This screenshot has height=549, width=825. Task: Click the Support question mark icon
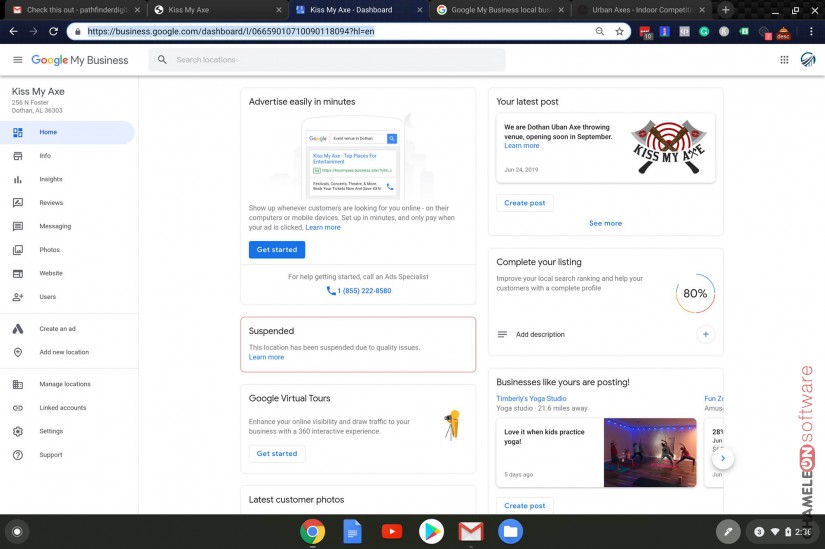[18, 455]
